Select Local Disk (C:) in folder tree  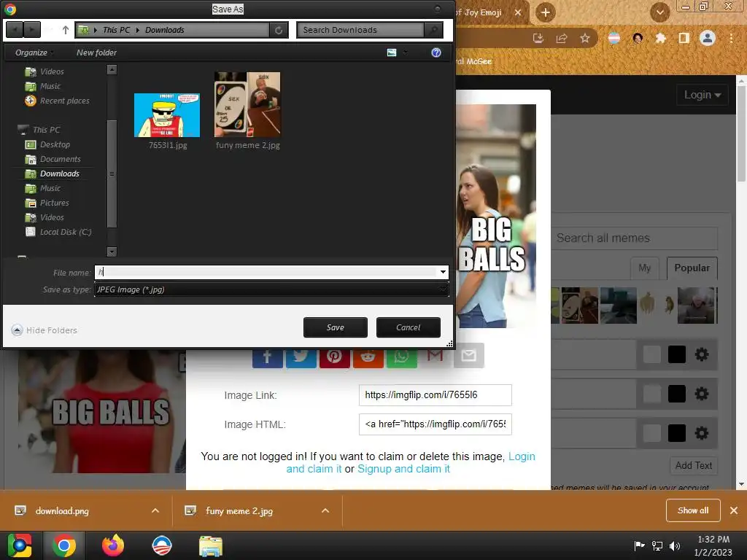tap(58, 232)
